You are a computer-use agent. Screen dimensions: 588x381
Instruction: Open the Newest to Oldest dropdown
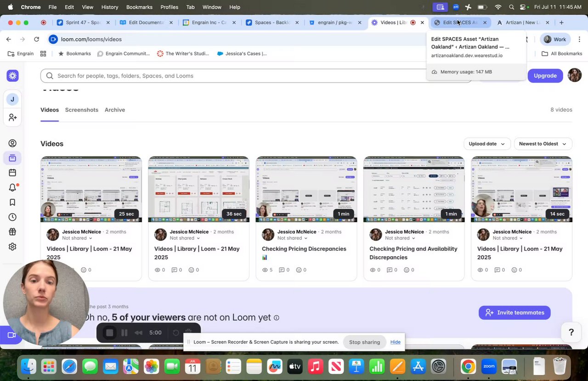coord(543,144)
